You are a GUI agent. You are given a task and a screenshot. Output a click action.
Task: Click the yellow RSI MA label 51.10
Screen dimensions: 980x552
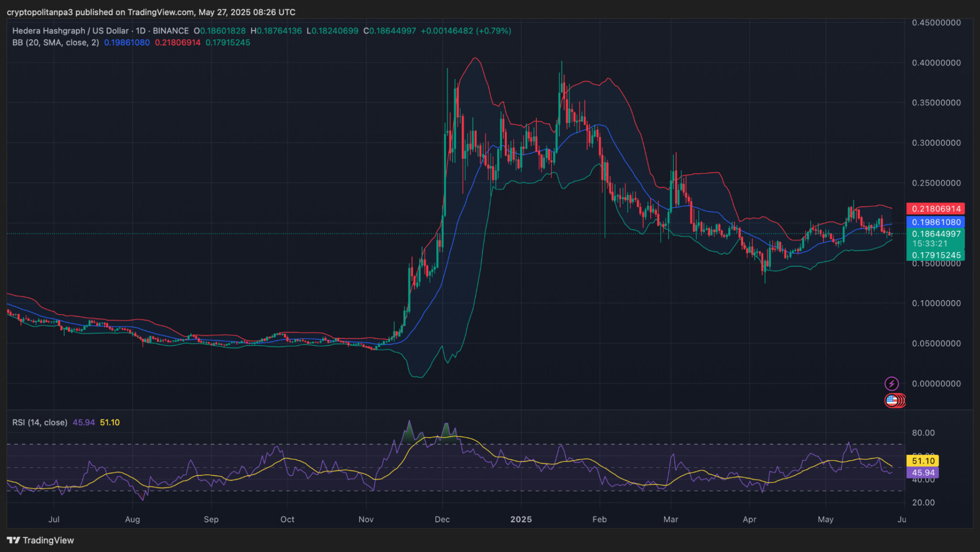click(x=923, y=461)
